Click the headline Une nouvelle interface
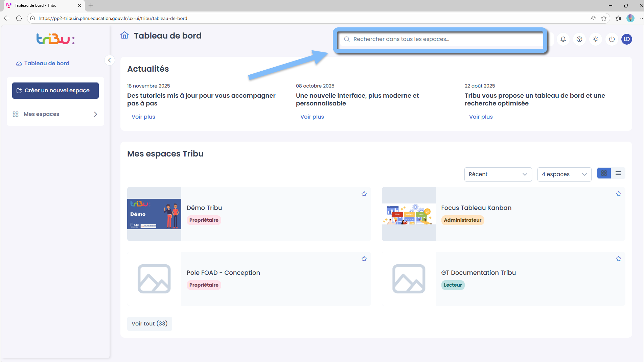Screen dimensions: 644x362 357,99
